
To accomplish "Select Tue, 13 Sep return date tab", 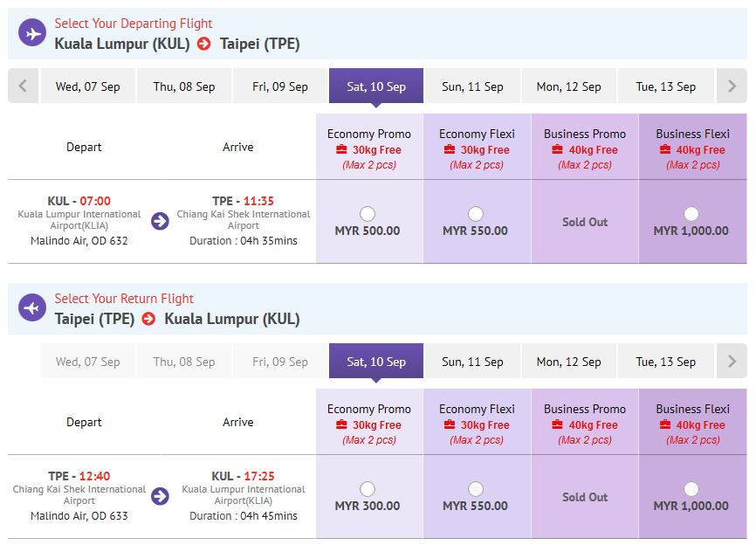I will [x=666, y=362].
